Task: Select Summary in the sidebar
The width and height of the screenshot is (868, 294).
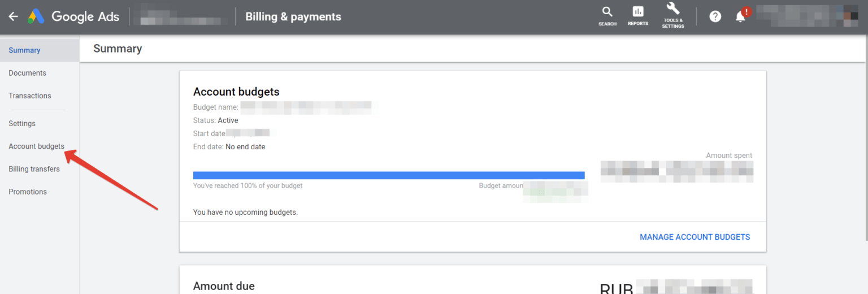Action: click(24, 50)
